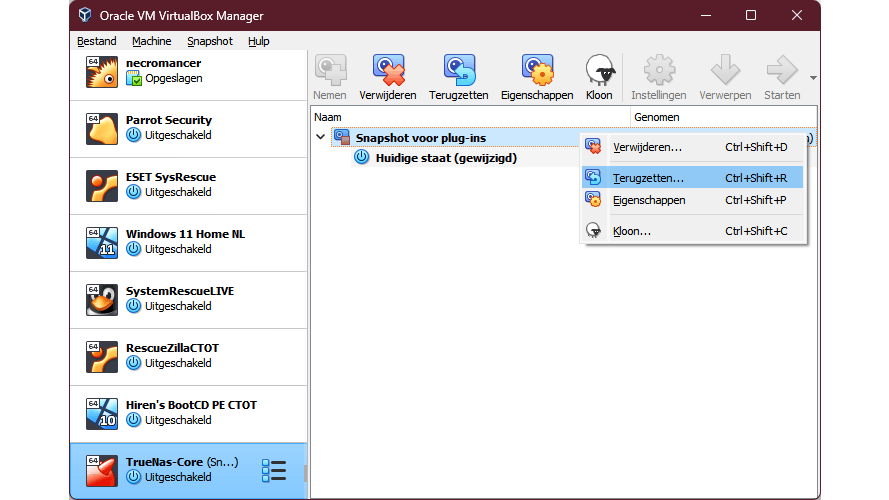This screenshot has width=889, height=500.
Task: Collapse the Snapshot voor plug-ins tree node
Action: 320,137
